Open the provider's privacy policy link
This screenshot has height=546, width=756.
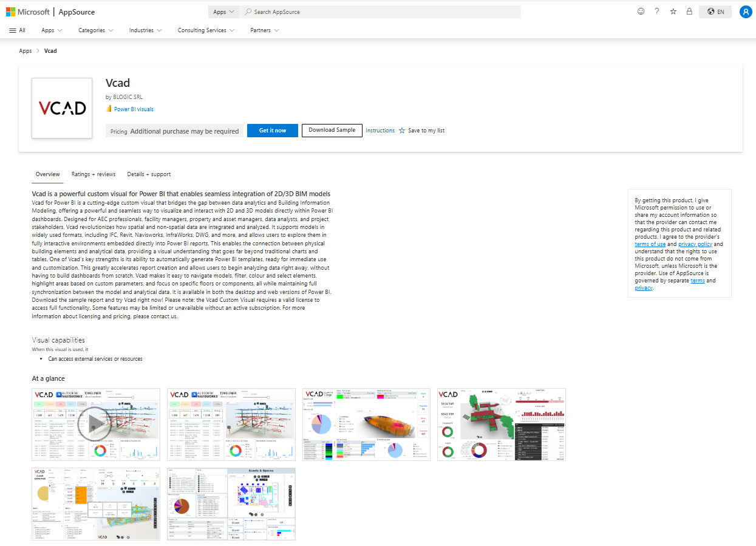pos(695,244)
